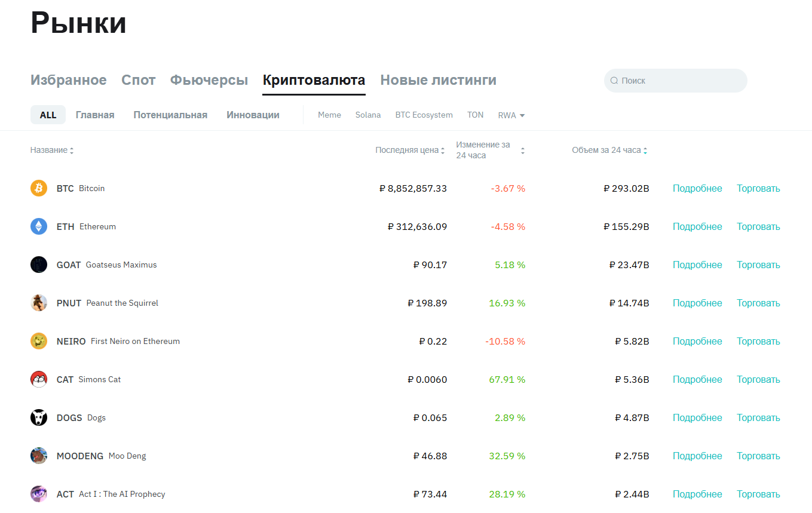Viewport: 812px width, 513px height.
Task: Click the Act I : The AI Prophecy name
Action: pos(122,494)
